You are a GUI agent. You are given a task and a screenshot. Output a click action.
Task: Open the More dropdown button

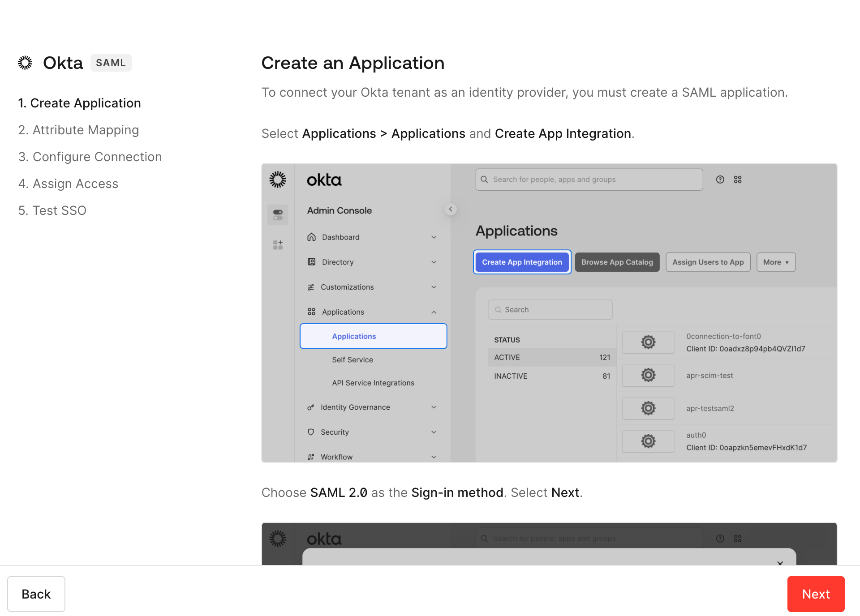click(x=776, y=262)
